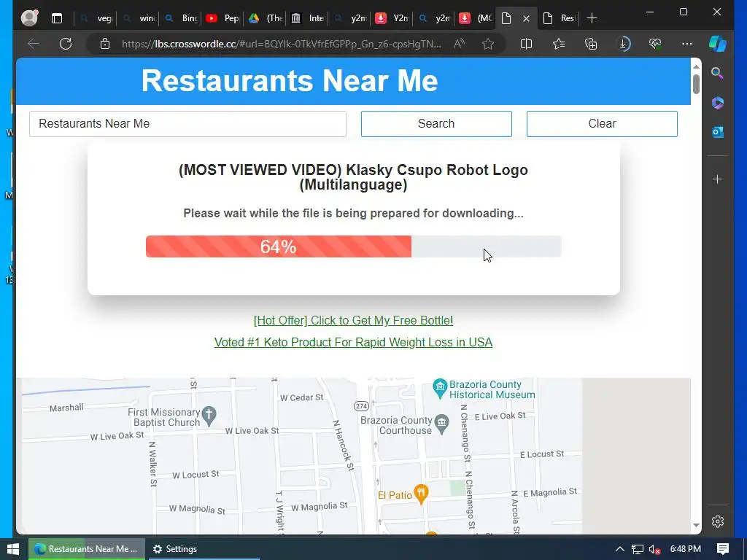Go back to previous page
747x560 pixels.
(34, 44)
